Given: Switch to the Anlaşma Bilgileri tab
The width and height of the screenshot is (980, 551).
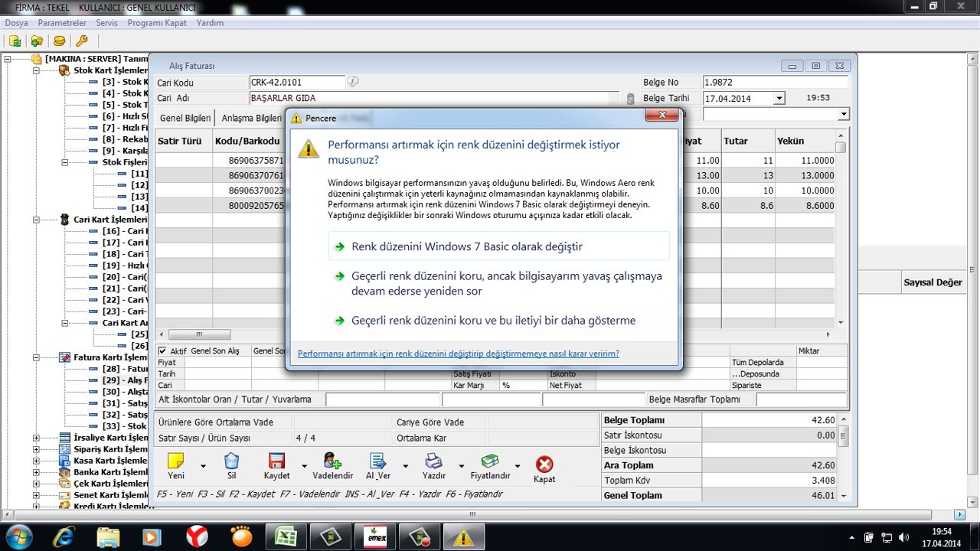Looking at the screenshot, I should (251, 118).
